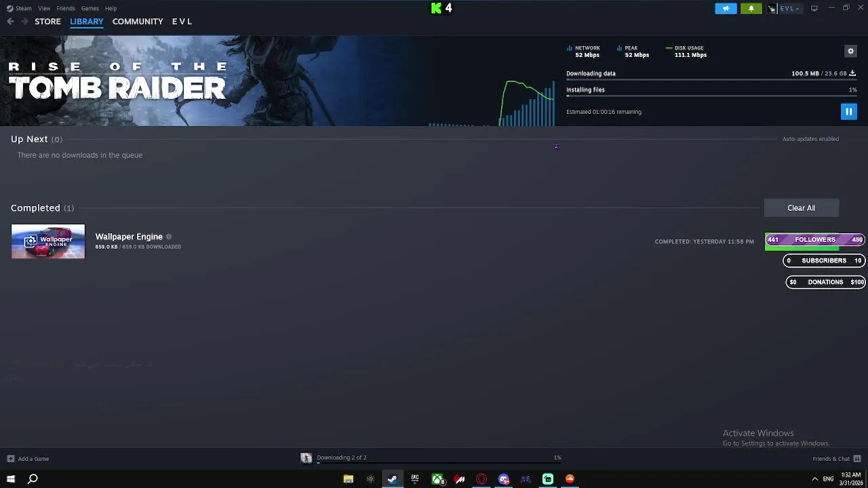
Task: Open download settings gear
Action: point(850,51)
